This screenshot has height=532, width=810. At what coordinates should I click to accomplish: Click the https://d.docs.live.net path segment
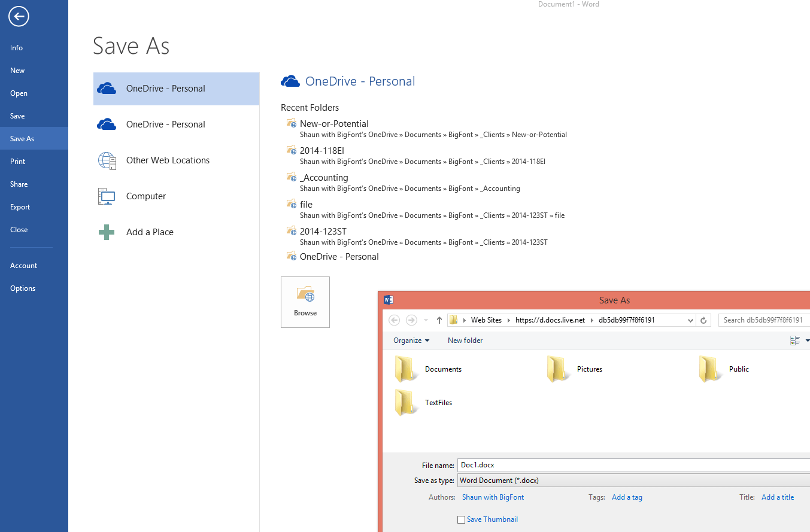550,320
